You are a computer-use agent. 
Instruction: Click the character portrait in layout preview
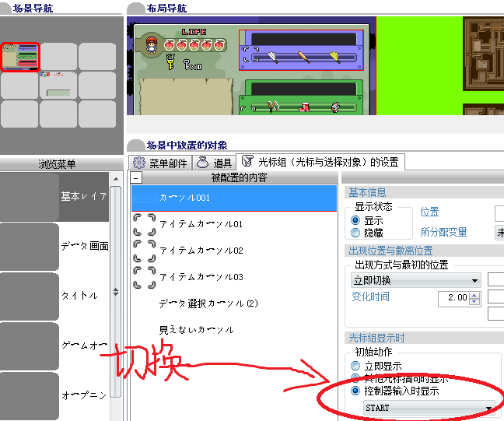pyautogui.click(x=152, y=44)
